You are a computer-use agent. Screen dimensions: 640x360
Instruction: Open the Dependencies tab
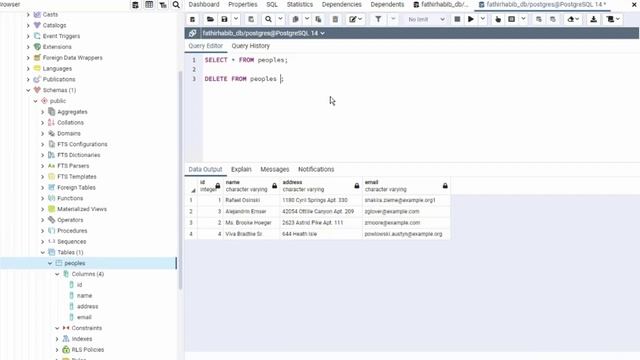click(x=342, y=4)
